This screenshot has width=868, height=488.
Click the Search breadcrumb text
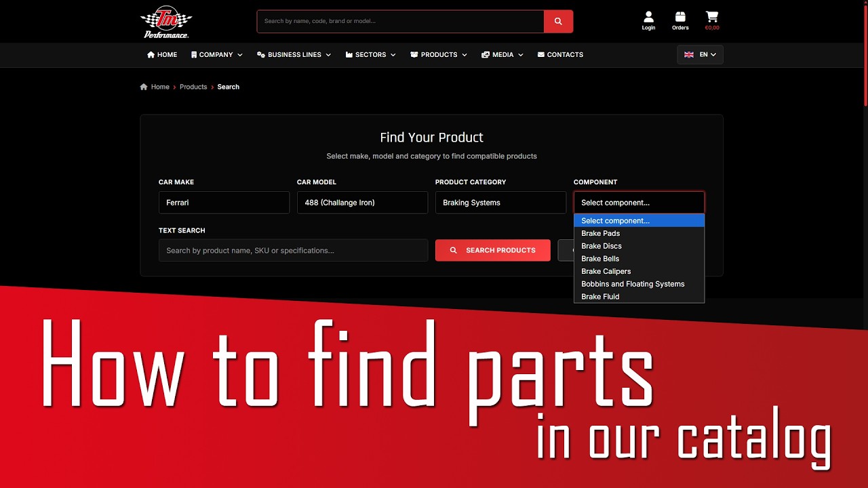coord(229,87)
